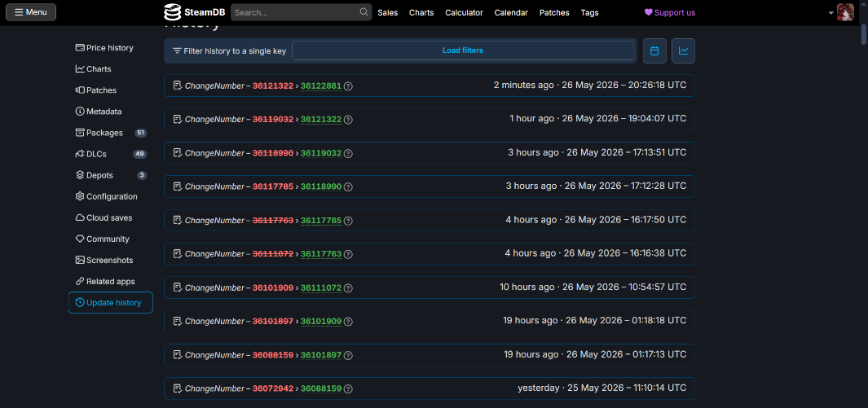
Task: Click help icon next to green 36117763
Action: tap(348, 255)
